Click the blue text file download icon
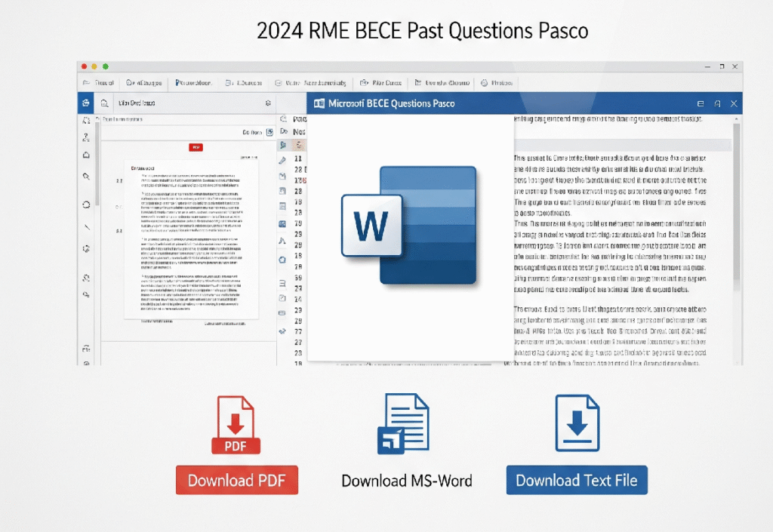The image size is (773, 532). coord(577,426)
